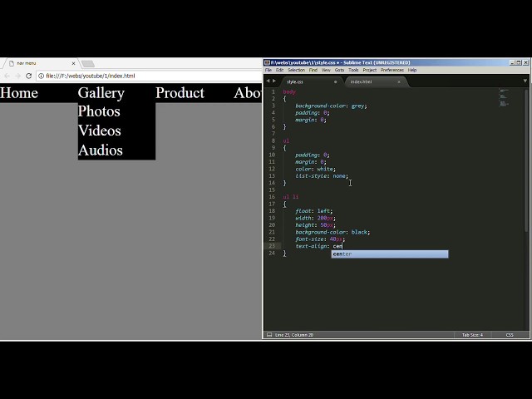Go forward in Chrome browser
The image size is (532, 399).
click(17, 76)
